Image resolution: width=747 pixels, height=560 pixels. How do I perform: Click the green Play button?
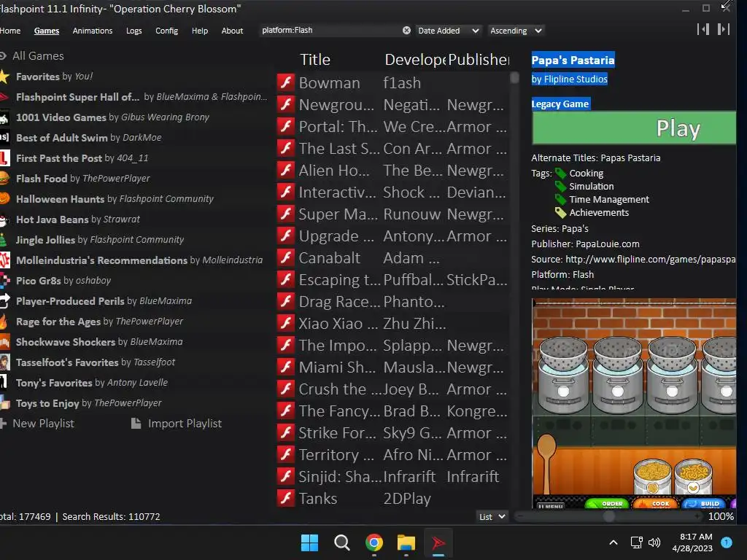634,128
